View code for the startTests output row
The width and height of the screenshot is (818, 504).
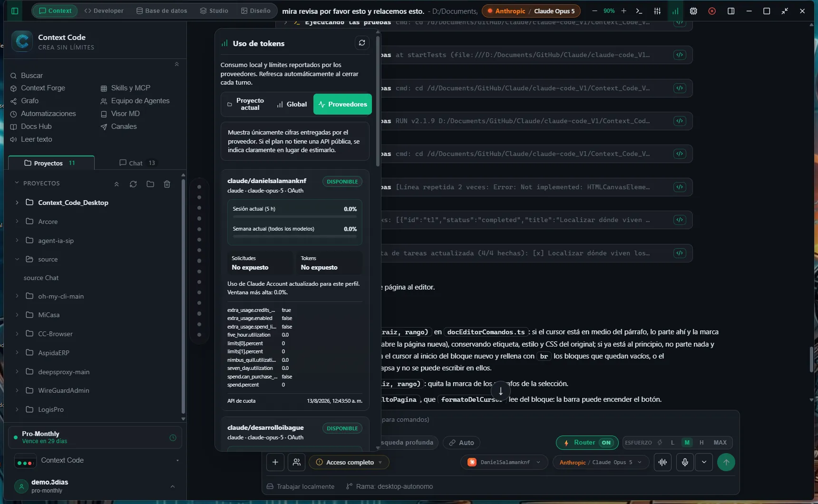[x=680, y=55]
